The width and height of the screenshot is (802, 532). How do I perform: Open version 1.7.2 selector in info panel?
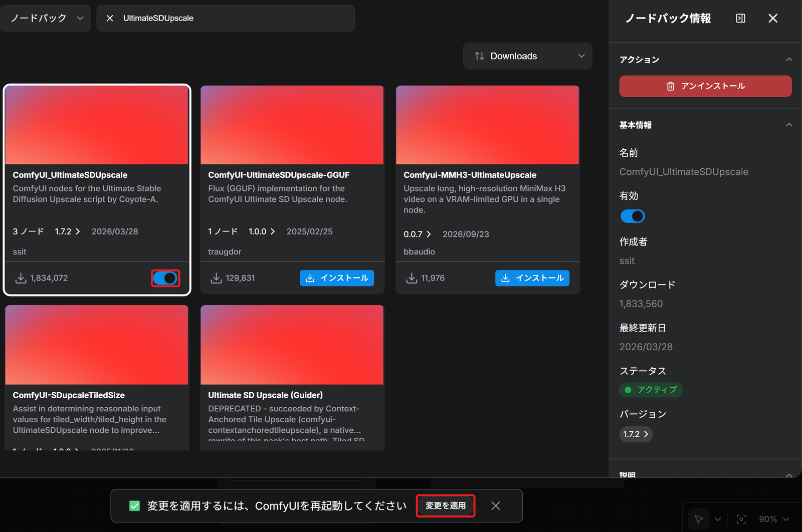(636, 434)
